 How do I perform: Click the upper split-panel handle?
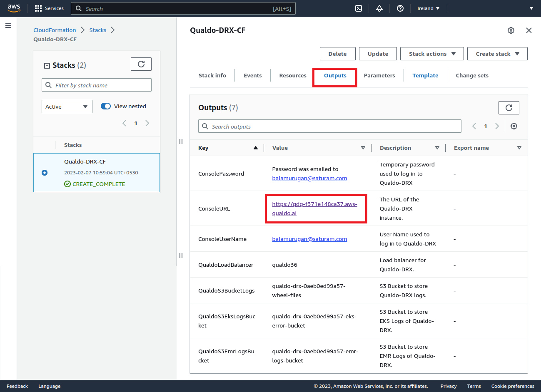(181, 141)
